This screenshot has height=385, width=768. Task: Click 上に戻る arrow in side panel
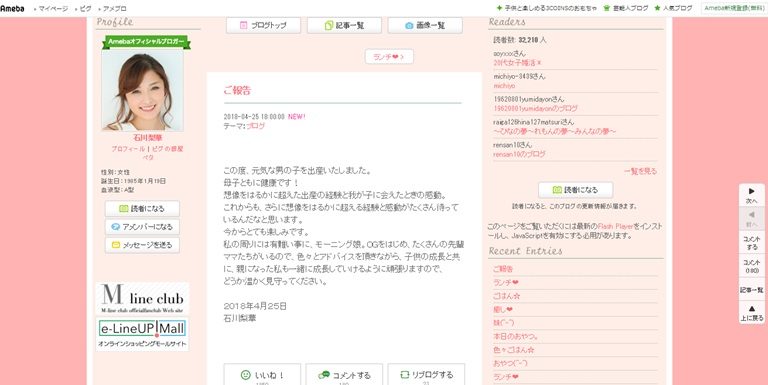[x=751, y=313]
